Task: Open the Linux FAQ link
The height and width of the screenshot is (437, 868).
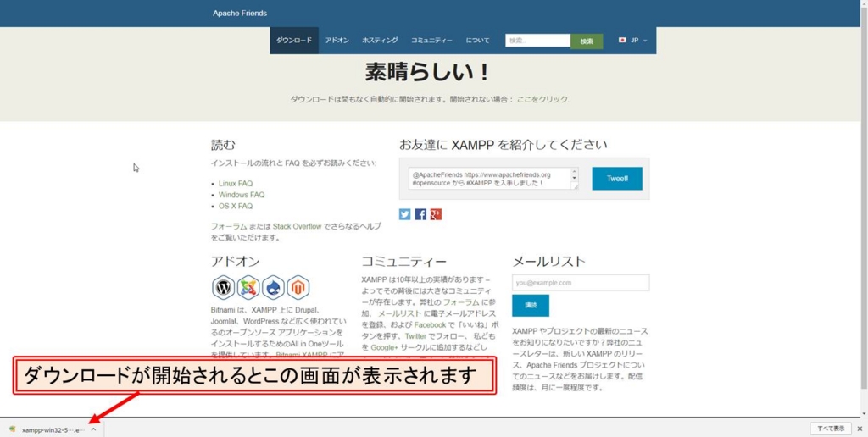Action: pos(236,183)
